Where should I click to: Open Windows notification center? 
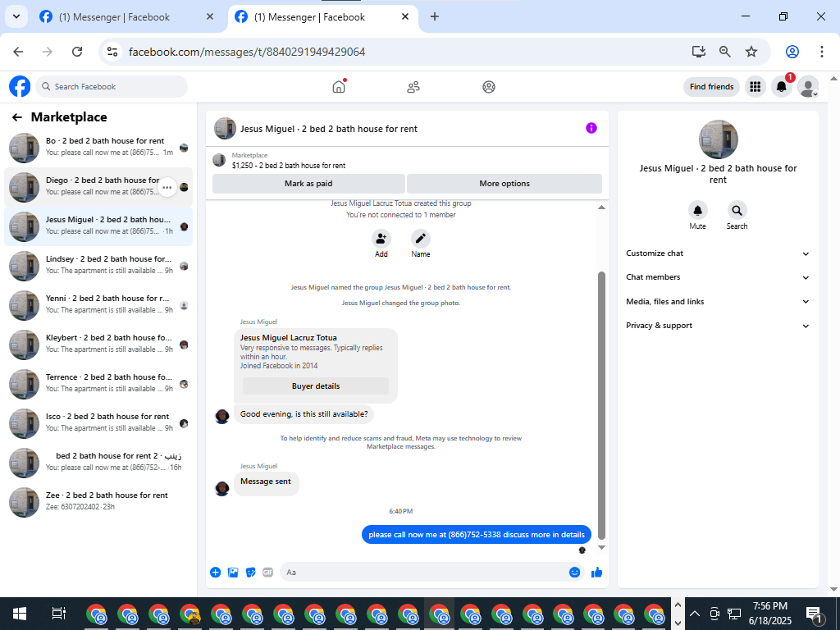coord(814,614)
